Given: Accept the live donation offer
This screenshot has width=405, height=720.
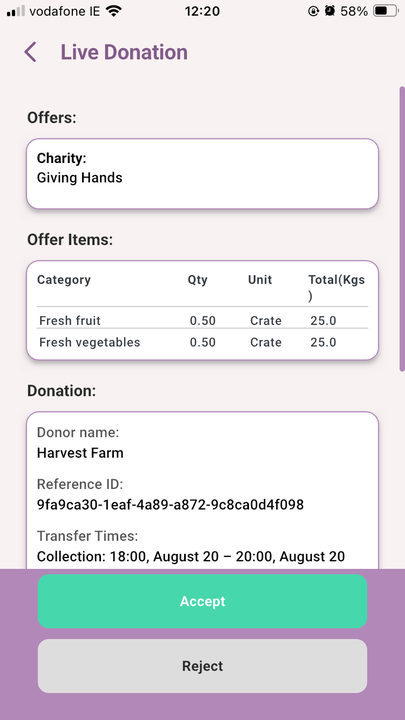Looking at the screenshot, I should (202, 601).
